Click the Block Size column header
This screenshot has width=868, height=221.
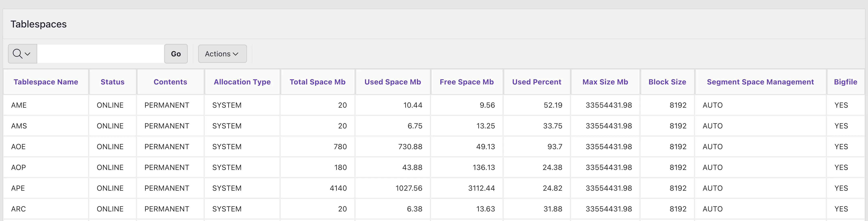(x=667, y=82)
